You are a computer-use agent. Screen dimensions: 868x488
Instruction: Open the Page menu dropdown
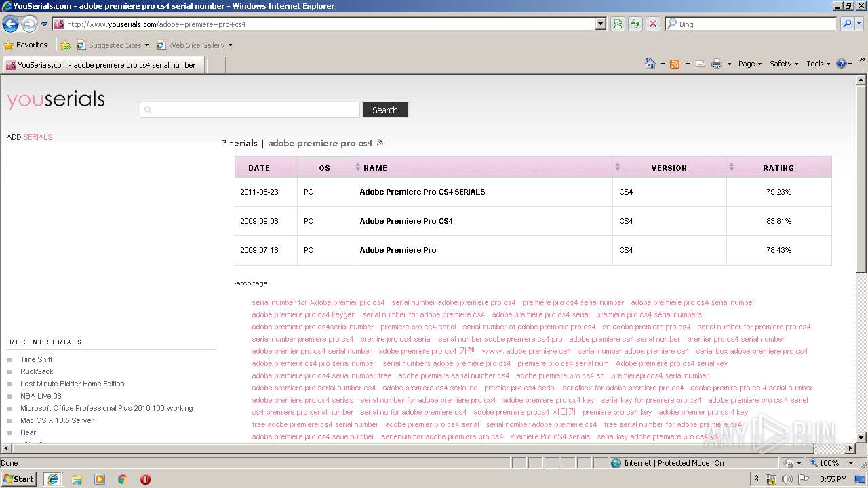(x=750, y=64)
